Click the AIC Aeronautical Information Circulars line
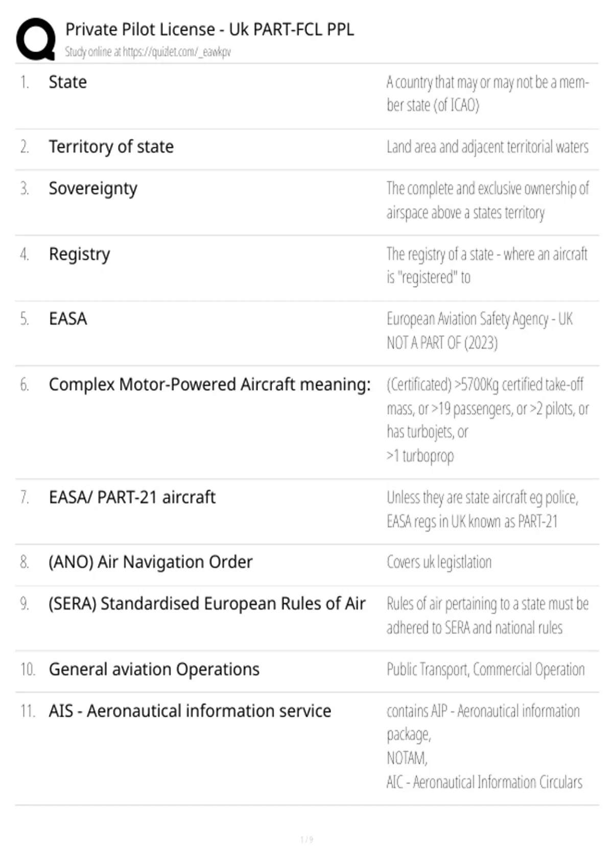The image size is (613, 868). coord(484,782)
